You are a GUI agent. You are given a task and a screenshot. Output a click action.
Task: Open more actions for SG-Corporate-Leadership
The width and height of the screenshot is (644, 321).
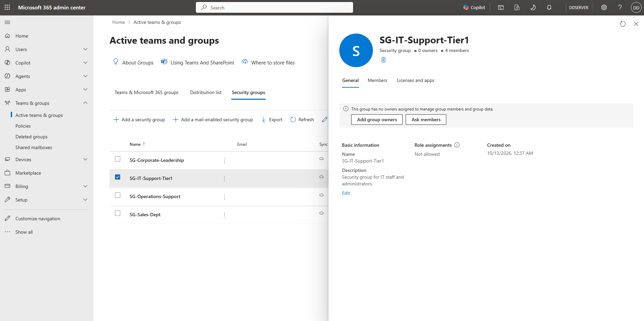pos(224,160)
